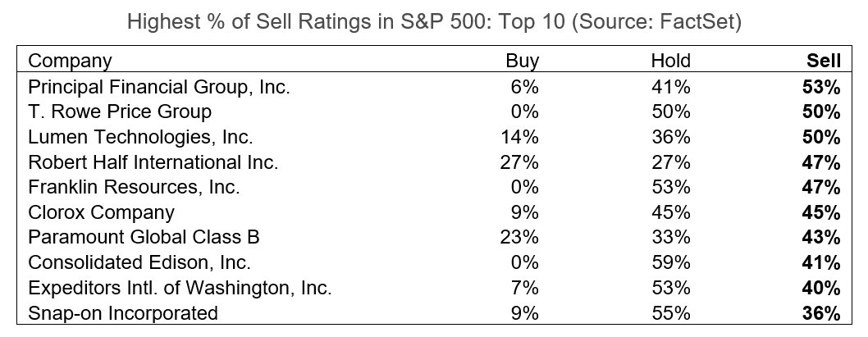Viewport: 868px width, 337px height.
Task: Select Robert Half International Inc. entry
Action: (x=153, y=162)
